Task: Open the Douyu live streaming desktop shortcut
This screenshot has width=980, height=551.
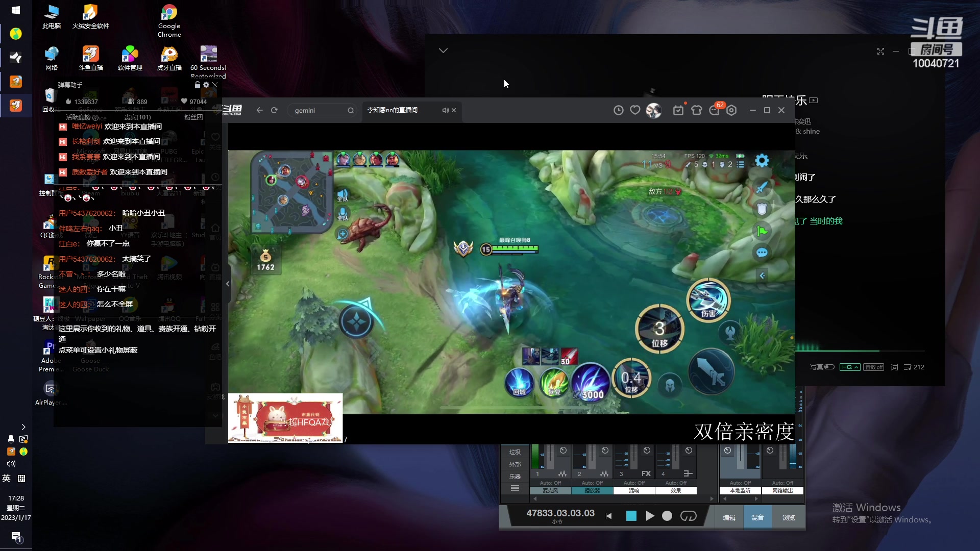Action: point(91,58)
